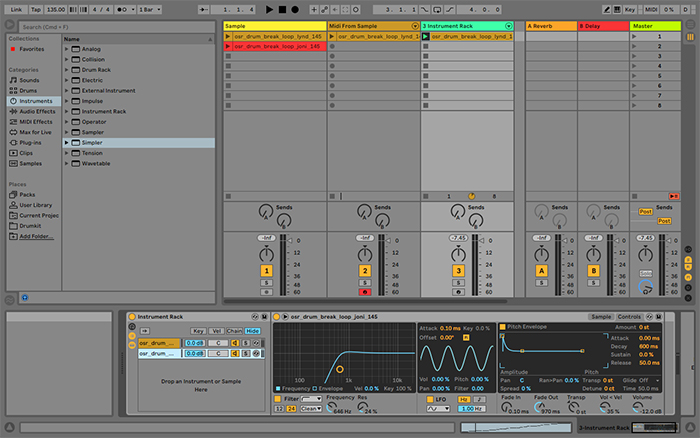Click the transport Stop button
The height and width of the screenshot is (438, 700).
[282, 9]
